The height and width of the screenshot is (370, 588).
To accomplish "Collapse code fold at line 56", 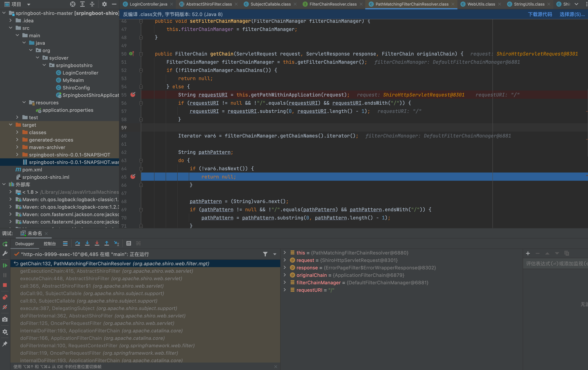I will [141, 103].
